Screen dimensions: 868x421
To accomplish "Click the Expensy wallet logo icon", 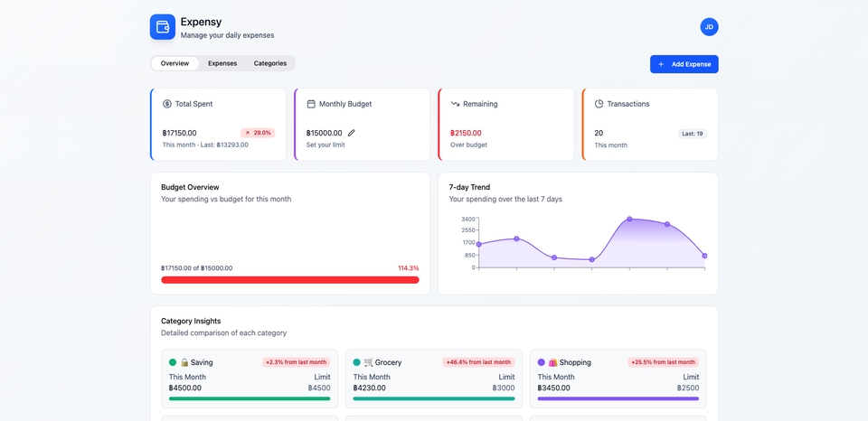I will [x=163, y=27].
